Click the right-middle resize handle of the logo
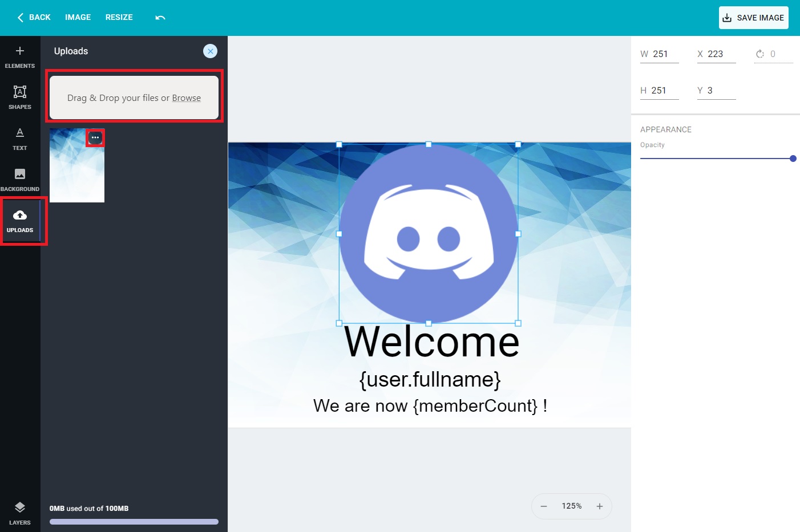800x532 pixels. coord(518,234)
